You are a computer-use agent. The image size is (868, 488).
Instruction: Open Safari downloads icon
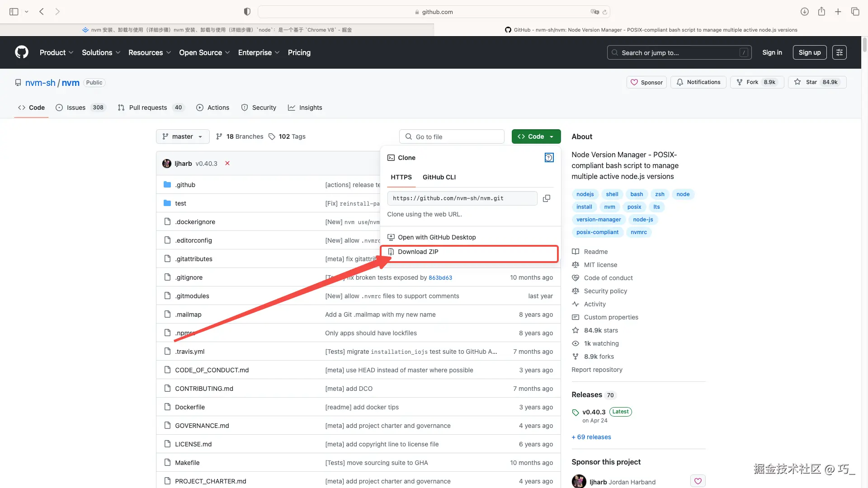click(804, 12)
